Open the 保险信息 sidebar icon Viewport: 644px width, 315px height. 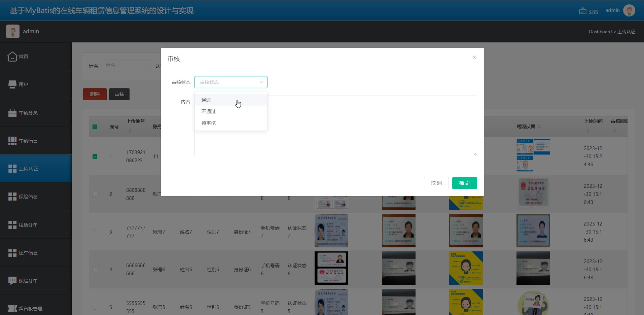12,197
